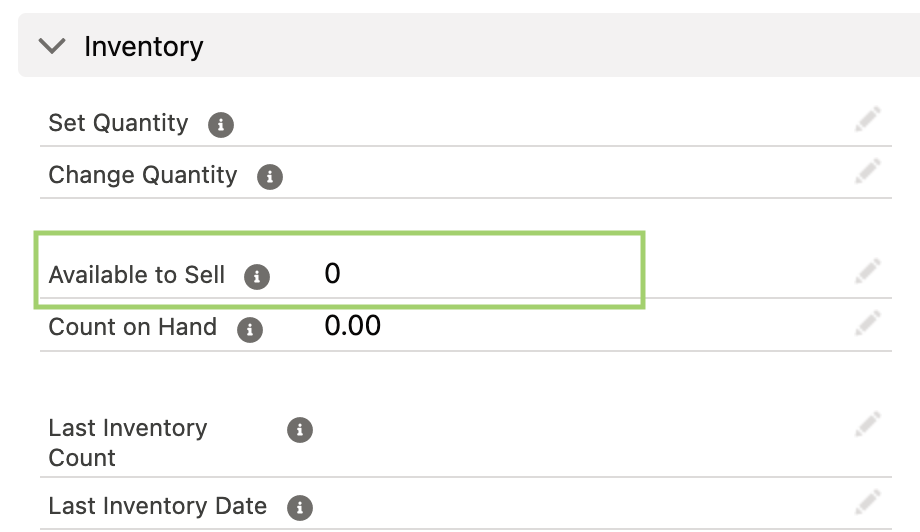Click the Inventory section header title
The image size is (920, 532).
tap(144, 46)
